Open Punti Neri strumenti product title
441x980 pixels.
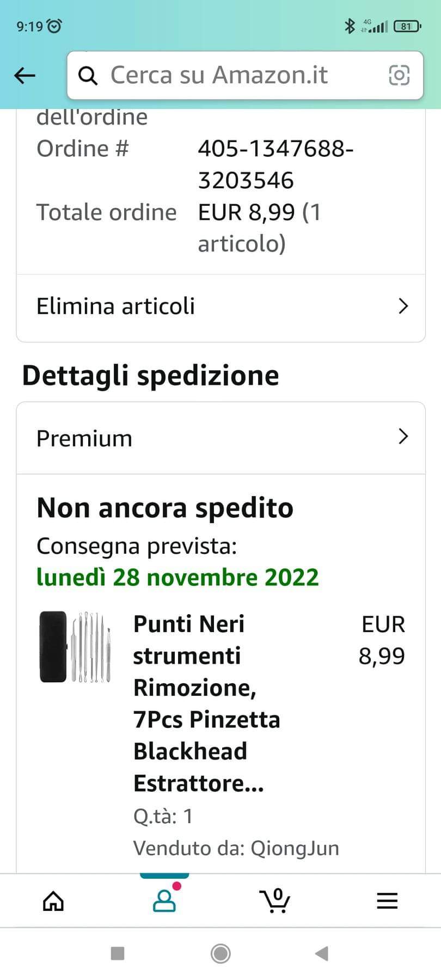(207, 703)
